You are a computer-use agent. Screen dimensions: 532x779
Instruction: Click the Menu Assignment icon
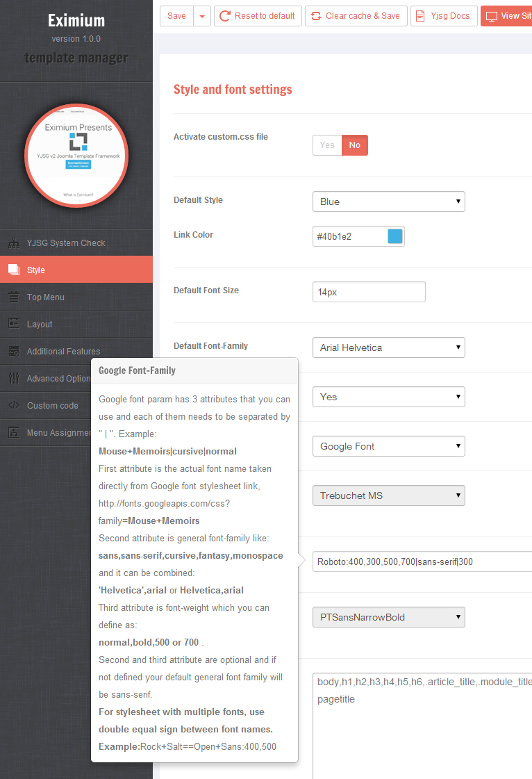14,432
